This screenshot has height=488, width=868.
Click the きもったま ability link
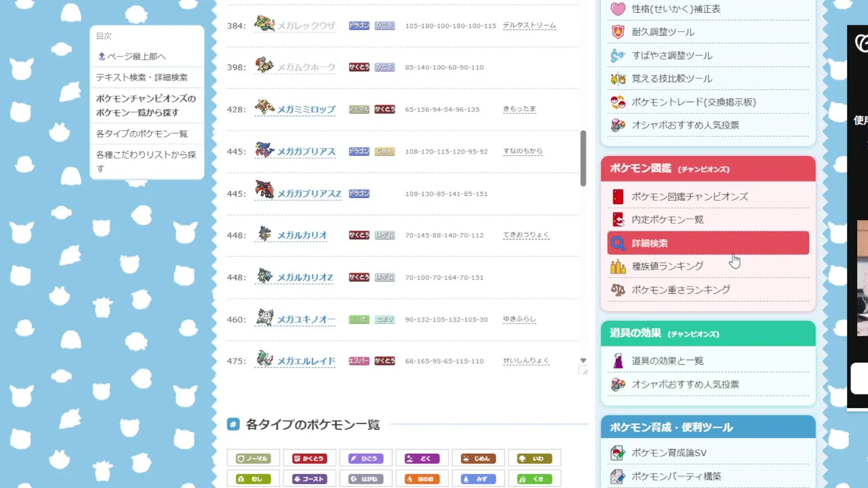coord(519,109)
